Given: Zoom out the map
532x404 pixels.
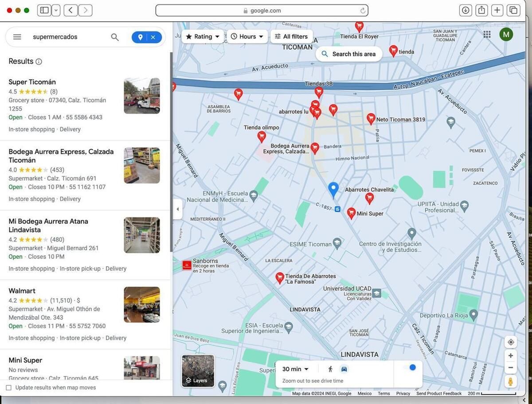Looking at the screenshot, I should [x=511, y=368].
